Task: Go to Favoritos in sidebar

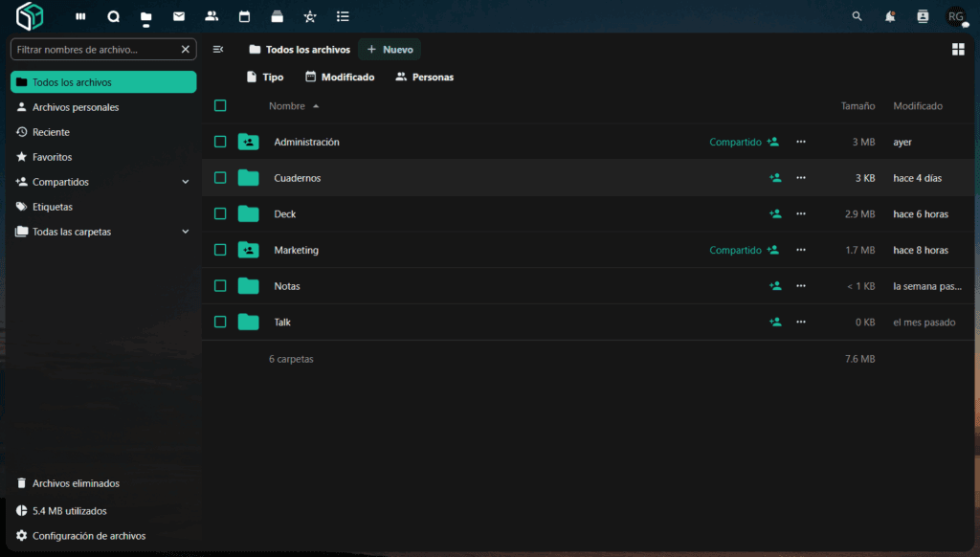Action: (52, 157)
